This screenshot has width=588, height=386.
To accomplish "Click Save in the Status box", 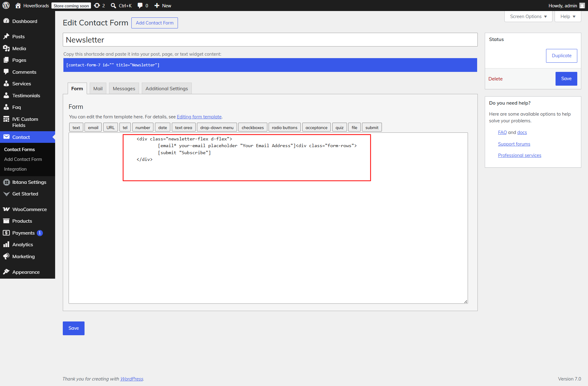I will coord(566,79).
